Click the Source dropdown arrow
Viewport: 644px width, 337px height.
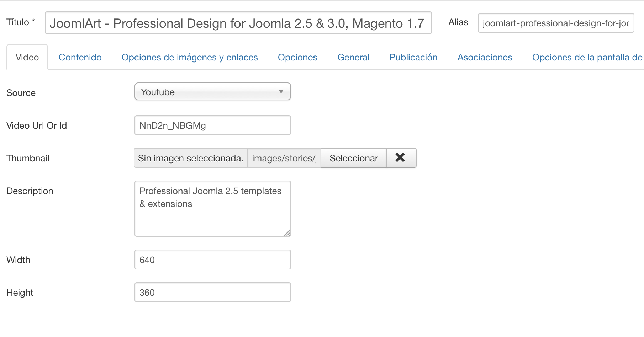(x=281, y=92)
